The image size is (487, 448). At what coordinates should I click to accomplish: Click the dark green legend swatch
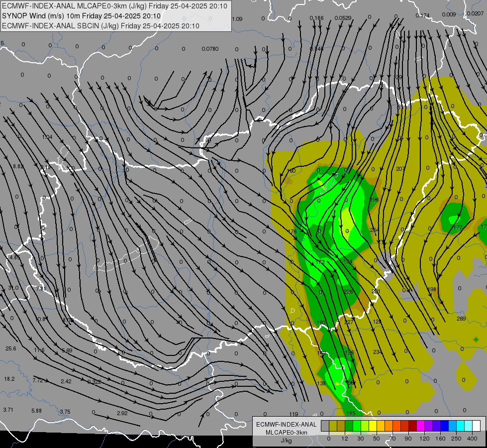point(349,426)
